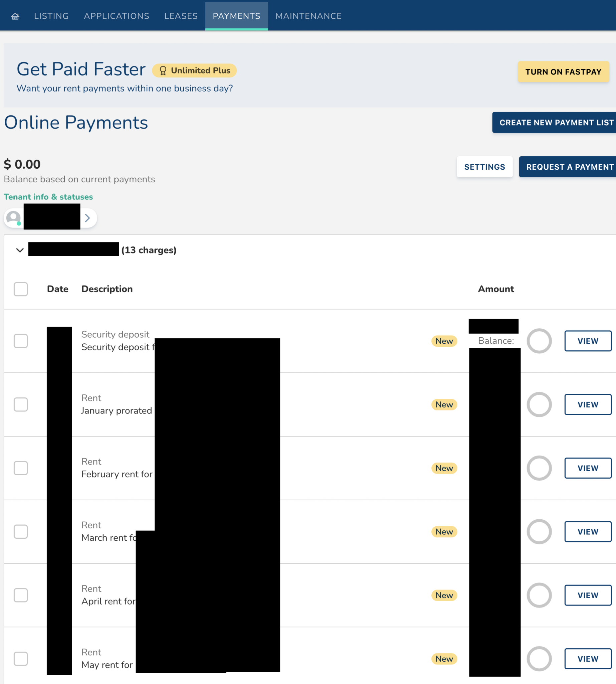616x684 pixels.
Task: Click the February rent status circle
Action: [x=539, y=468]
